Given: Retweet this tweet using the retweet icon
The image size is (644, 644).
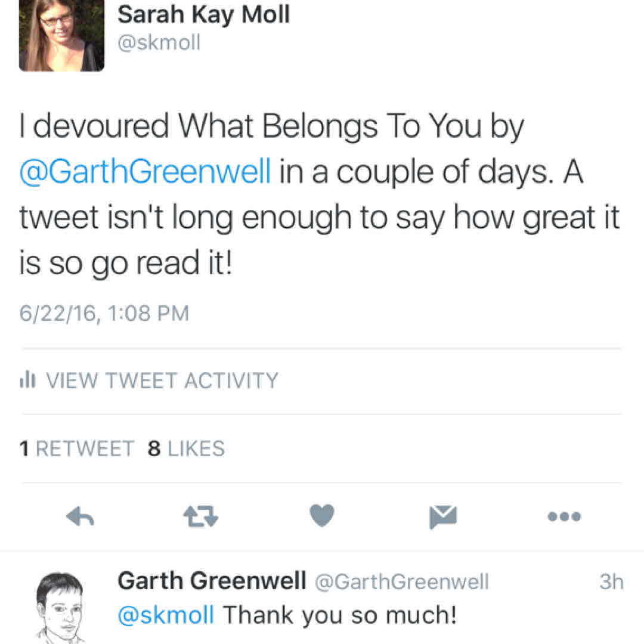Looking at the screenshot, I should pos(202,516).
